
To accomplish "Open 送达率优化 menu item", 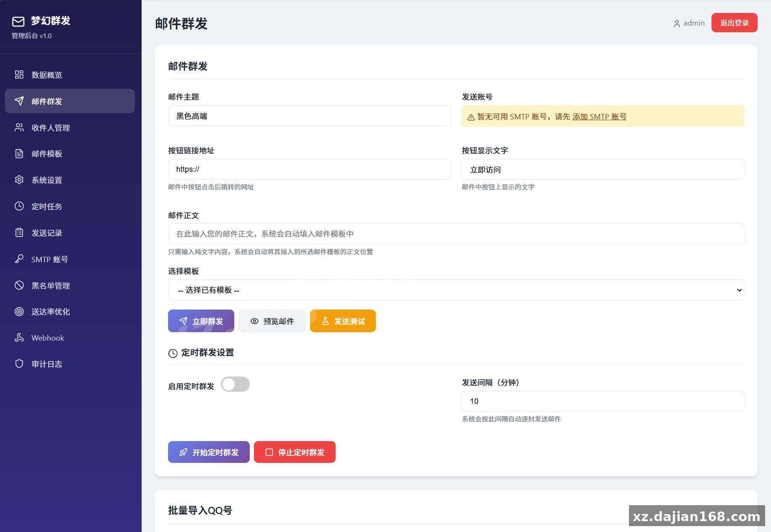I will (x=70, y=311).
